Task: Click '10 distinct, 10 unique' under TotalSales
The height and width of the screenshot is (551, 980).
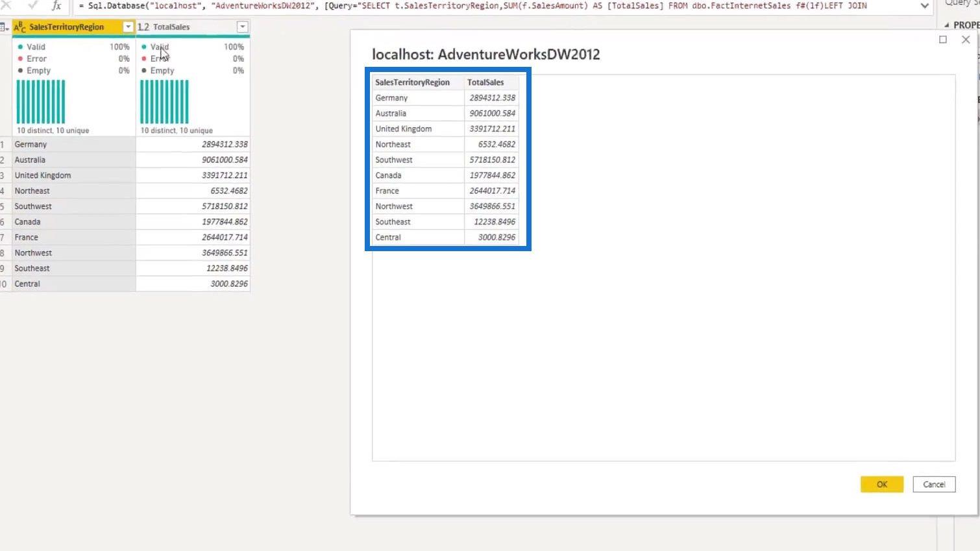Action: pyautogui.click(x=177, y=130)
